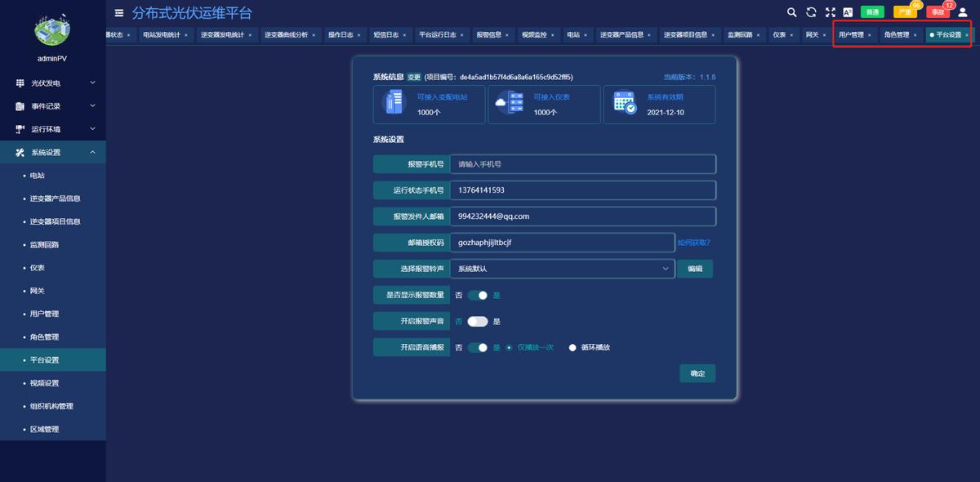Expand the 光伏发电 menu chevron
The height and width of the screenshot is (482, 980).
(92, 83)
